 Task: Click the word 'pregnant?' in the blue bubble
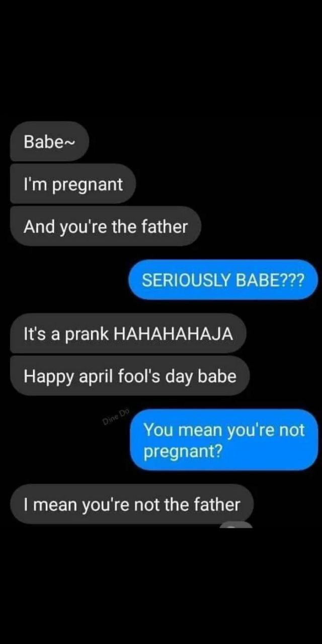pos(183,451)
